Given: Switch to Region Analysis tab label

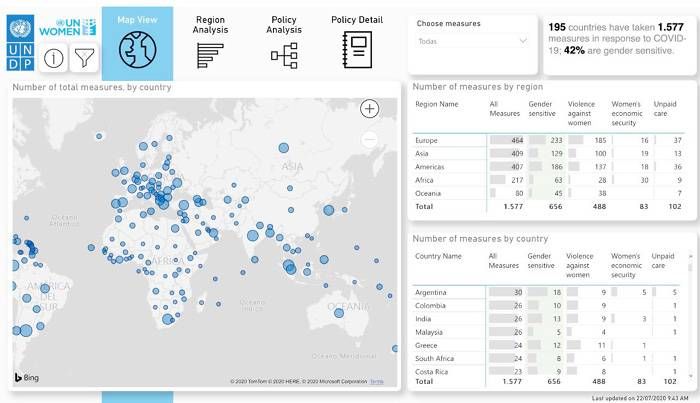Looking at the screenshot, I should (x=210, y=25).
